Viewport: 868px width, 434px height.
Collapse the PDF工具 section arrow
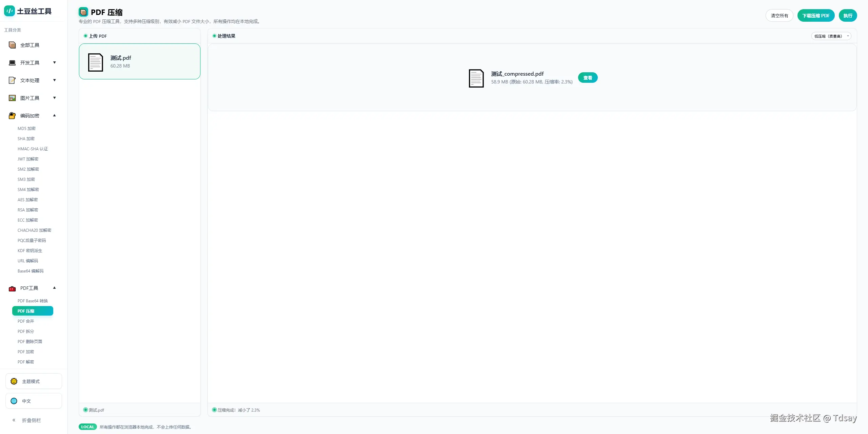pos(54,288)
